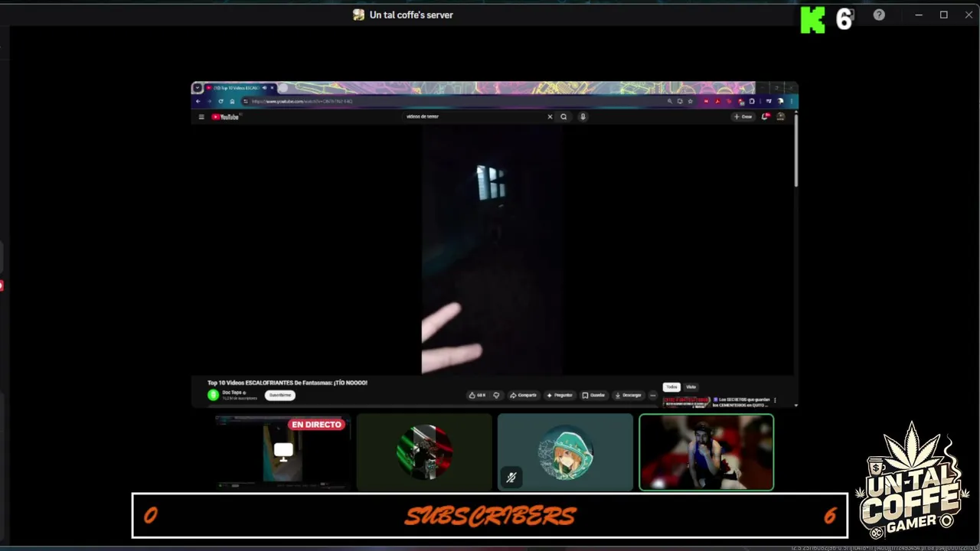Click the Descargar button
Image resolution: width=980 pixels, height=551 pixels.
pyautogui.click(x=628, y=396)
